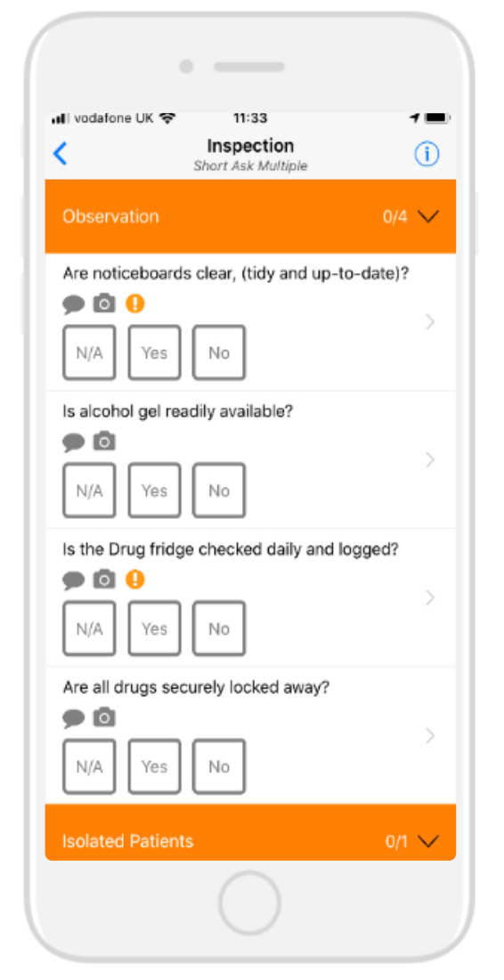
Task: Open warning alert on Drug fridge question
Action: [x=135, y=580]
